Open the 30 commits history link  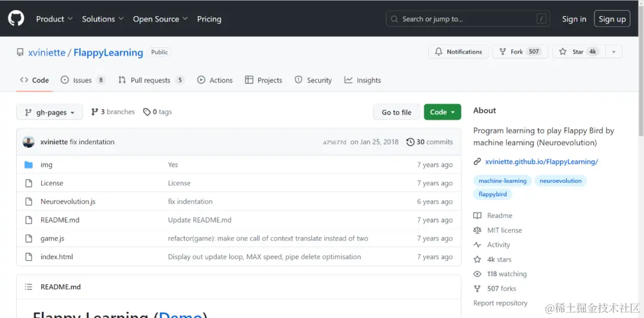point(429,142)
